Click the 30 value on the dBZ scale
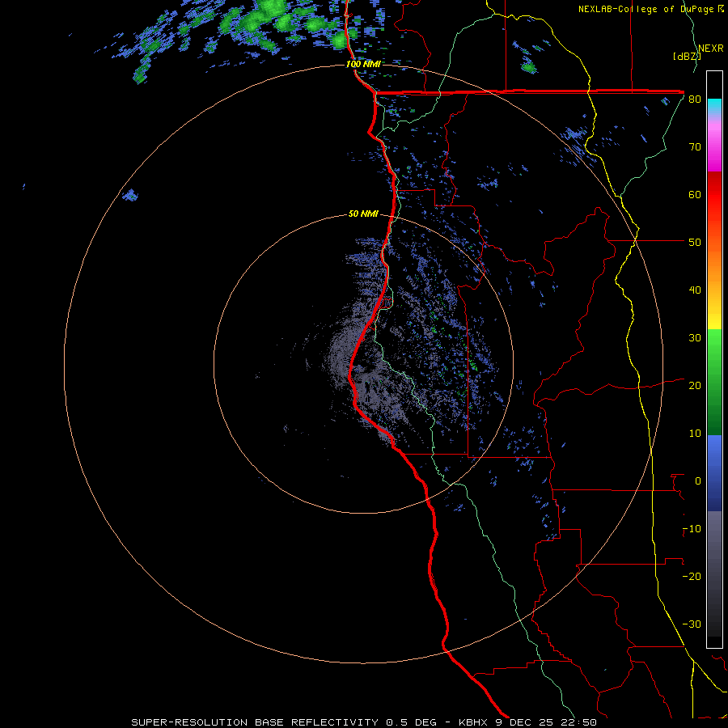This screenshot has height=728, width=728. 695,338
